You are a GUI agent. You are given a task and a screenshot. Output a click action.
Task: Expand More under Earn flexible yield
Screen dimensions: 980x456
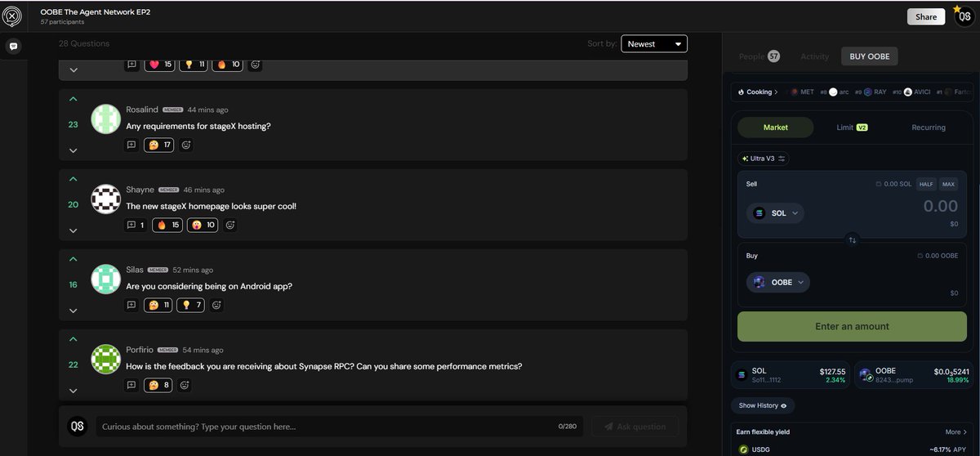955,431
